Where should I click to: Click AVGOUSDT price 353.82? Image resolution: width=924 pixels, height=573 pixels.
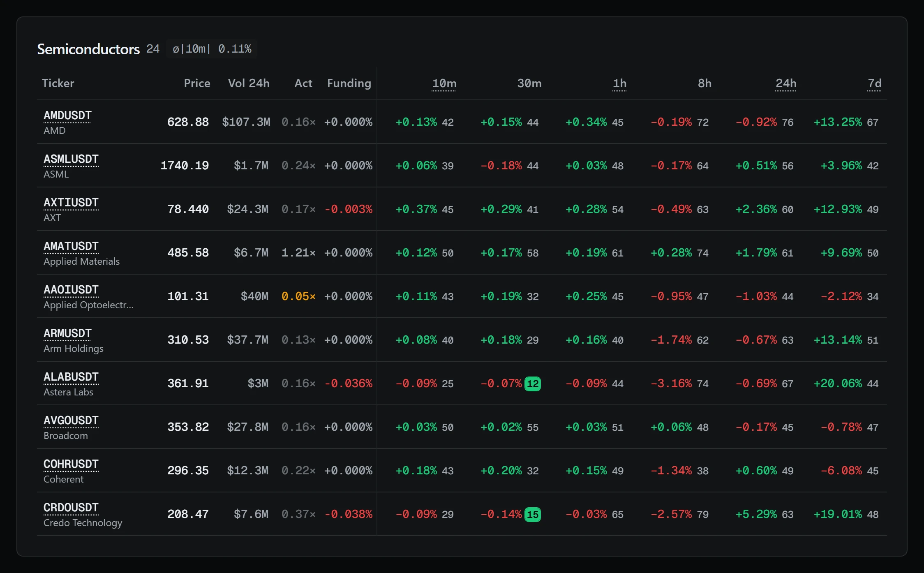pyautogui.click(x=188, y=427)
